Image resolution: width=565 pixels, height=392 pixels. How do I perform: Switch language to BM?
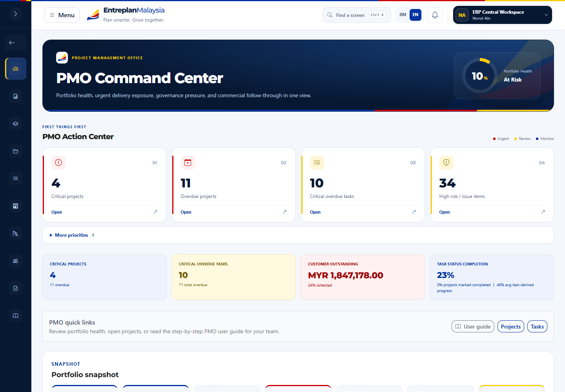403,15
